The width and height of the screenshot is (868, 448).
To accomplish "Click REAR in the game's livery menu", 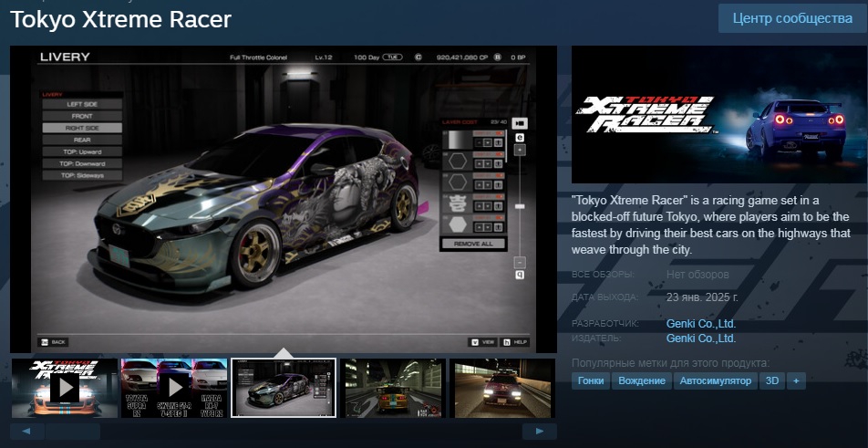I will 82,141.
